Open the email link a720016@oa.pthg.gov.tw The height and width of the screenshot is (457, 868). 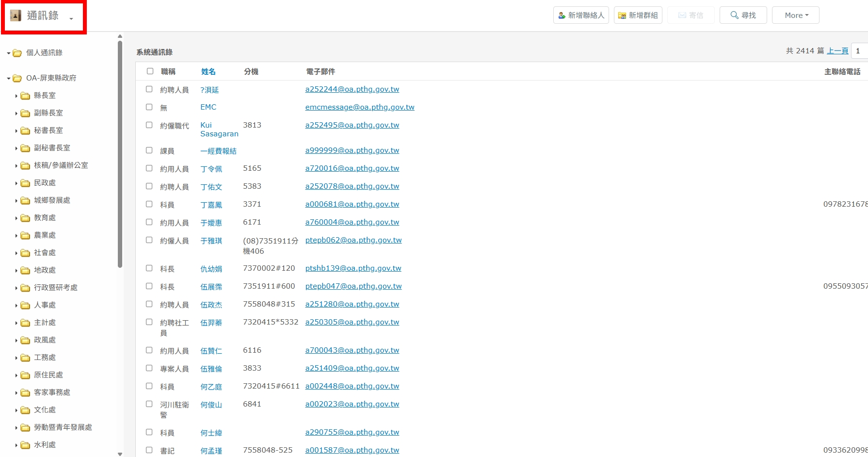(352, 168)
